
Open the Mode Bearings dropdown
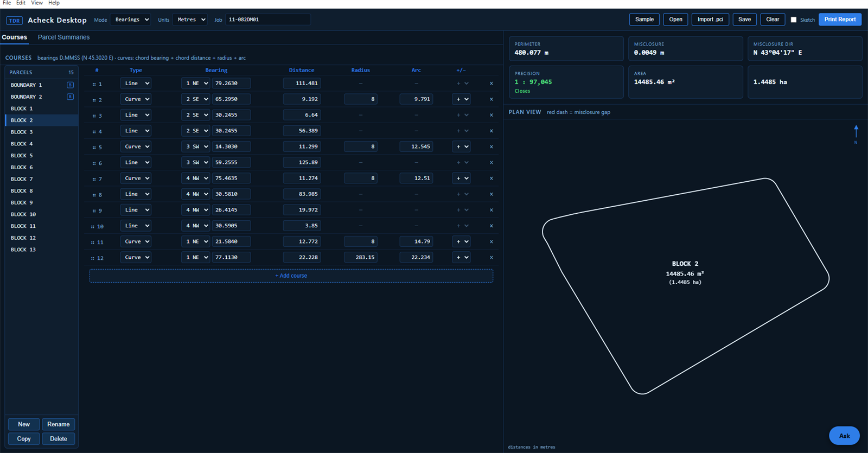click(130, 20)
